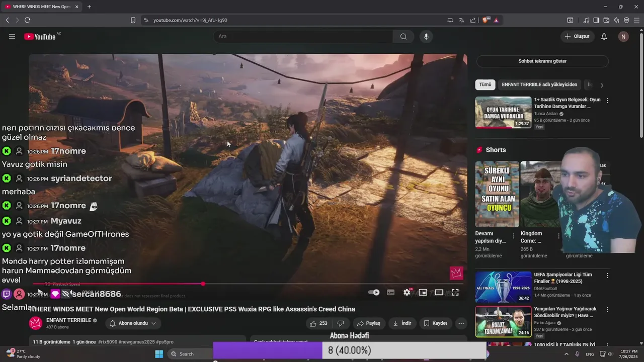Screen dimensions: 644x362
Task: Click the address bar URL field
Action: point(292,20)
